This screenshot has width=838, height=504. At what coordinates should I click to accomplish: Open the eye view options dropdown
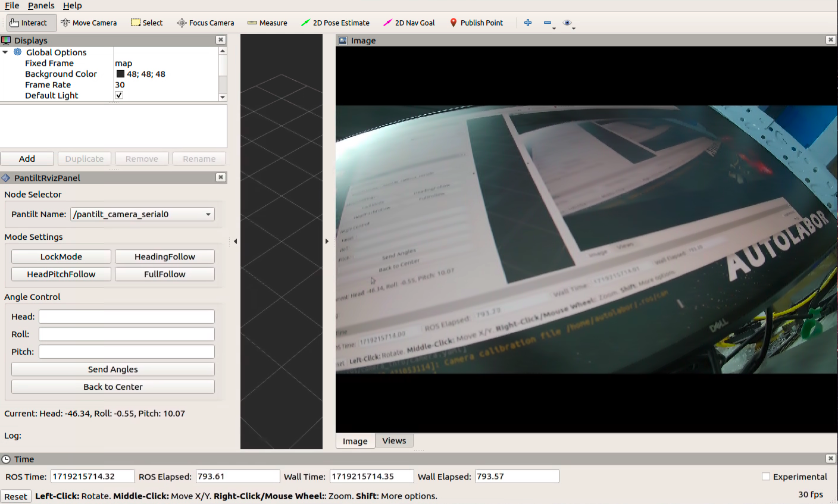tap(568, 23)
